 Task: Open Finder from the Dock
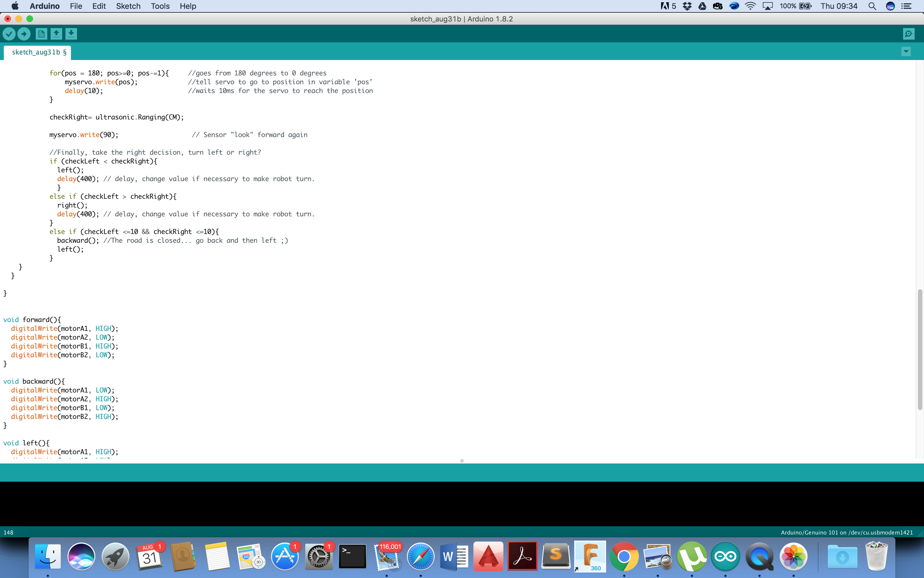point(48,556)
